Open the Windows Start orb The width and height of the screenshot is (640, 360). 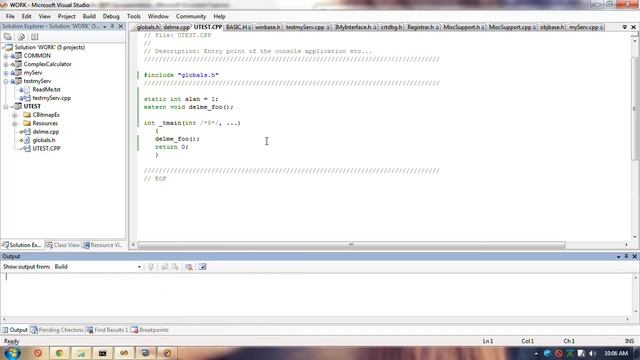(x=11, y=353)
